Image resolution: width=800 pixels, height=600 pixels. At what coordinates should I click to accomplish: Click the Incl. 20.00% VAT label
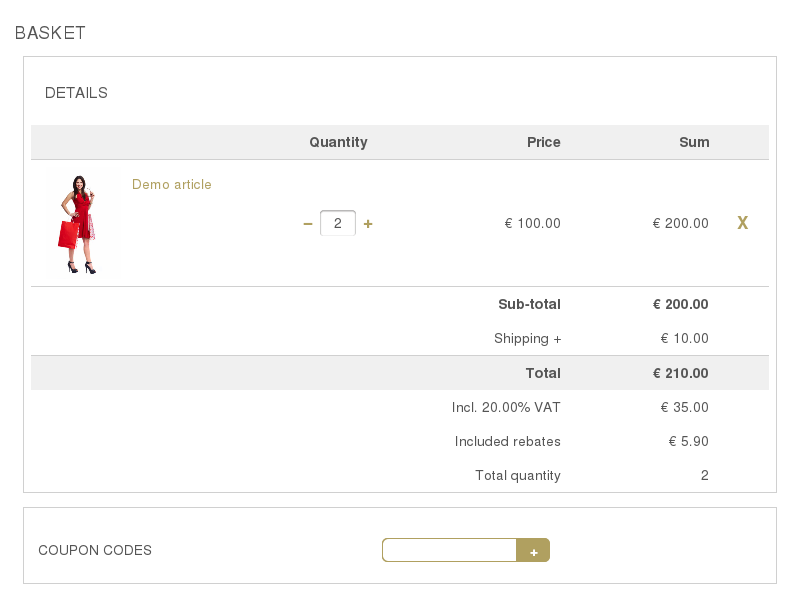pos(506,407)
